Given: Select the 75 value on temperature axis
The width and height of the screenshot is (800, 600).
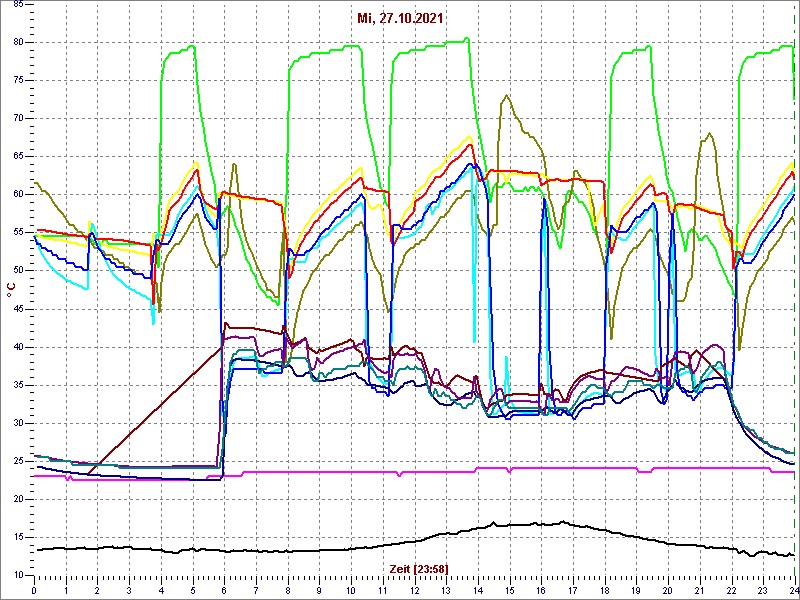Looking at the screenshot, I should click(x=18, y=80).
